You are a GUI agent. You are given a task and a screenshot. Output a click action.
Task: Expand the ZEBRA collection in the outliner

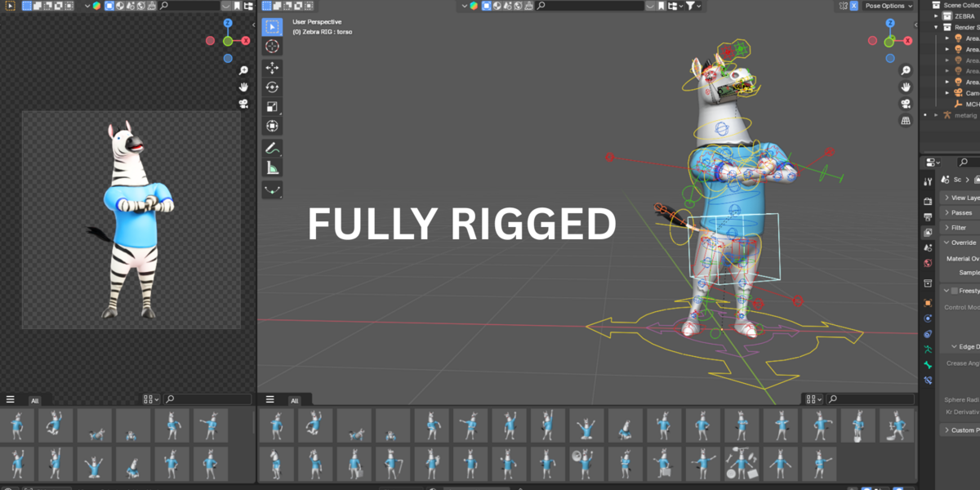[937, 16]
